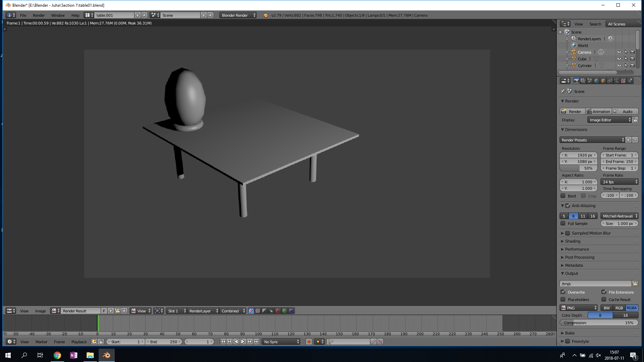Image resolution: width=644 pixels, height=362 pixels.
Task: Open the Image menu in image editor
Action: coord(41,311)
